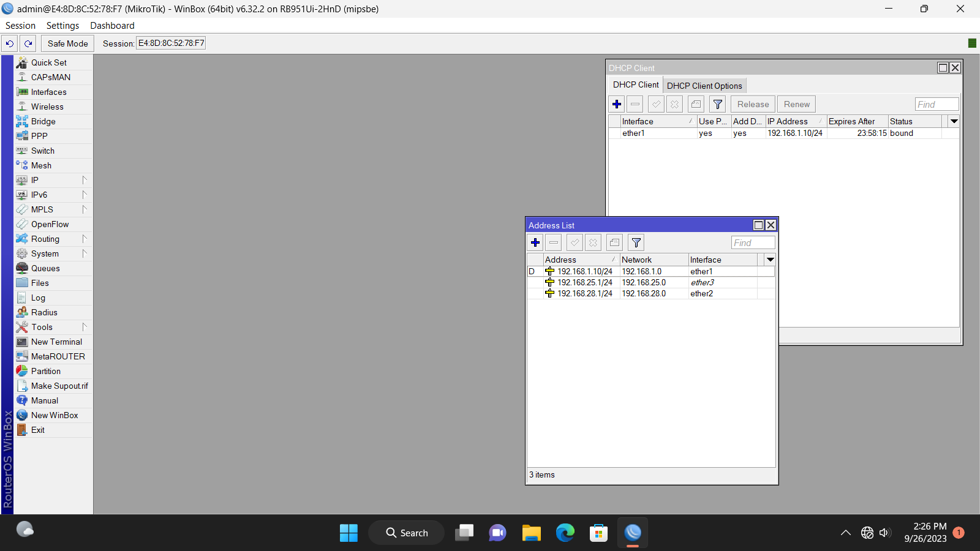980x551 pixels.
Task: Open Log menu item
Action: point(53,298)
